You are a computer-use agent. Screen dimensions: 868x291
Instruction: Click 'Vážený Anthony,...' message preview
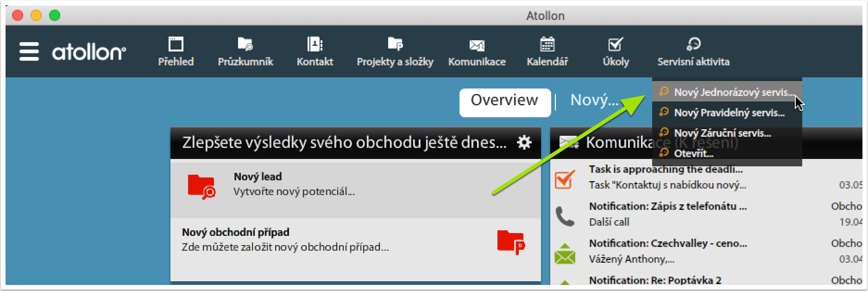[x=631, y=259]
